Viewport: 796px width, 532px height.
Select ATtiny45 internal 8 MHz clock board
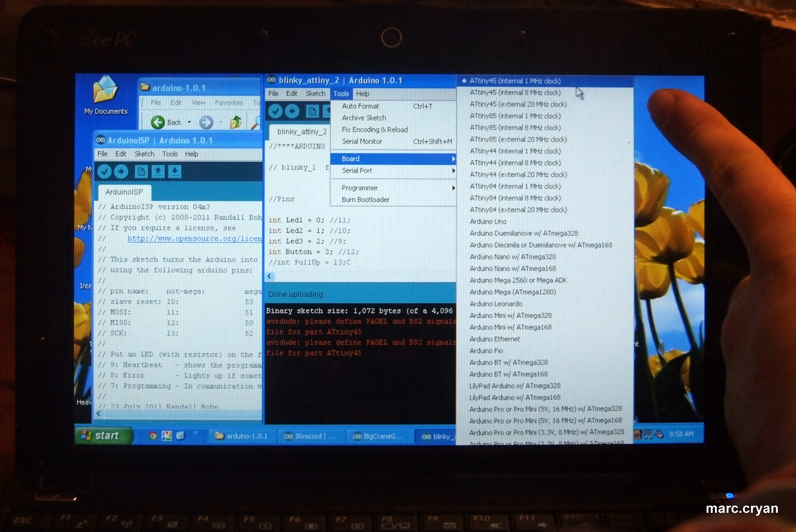coord(545,93)
